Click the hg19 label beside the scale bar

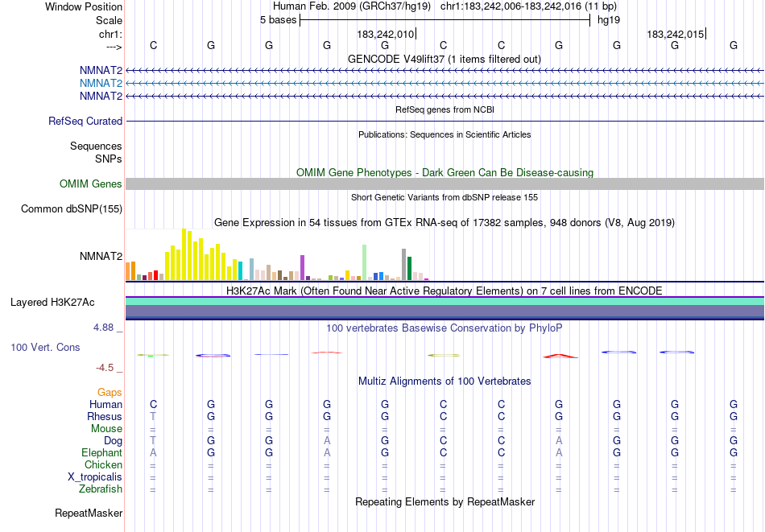click(x=609, y=20)
